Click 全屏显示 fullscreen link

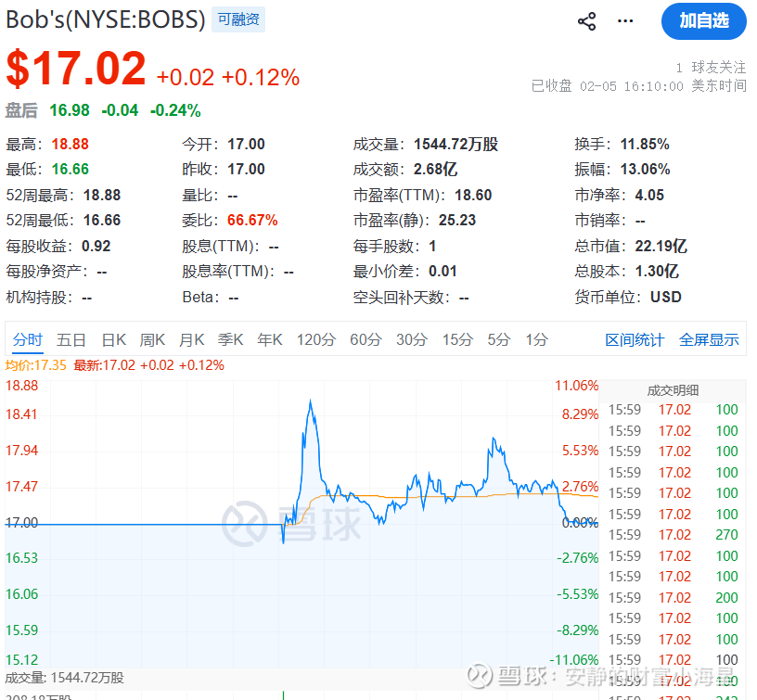point(709,340)
